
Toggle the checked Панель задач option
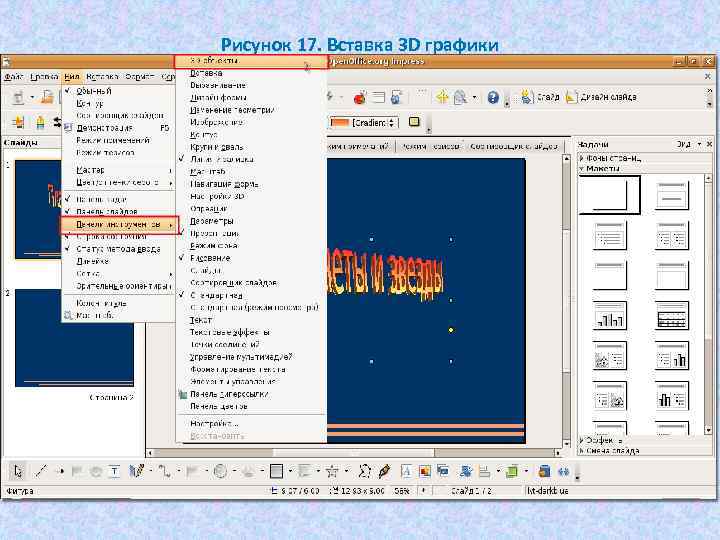(x=118, y=199)
